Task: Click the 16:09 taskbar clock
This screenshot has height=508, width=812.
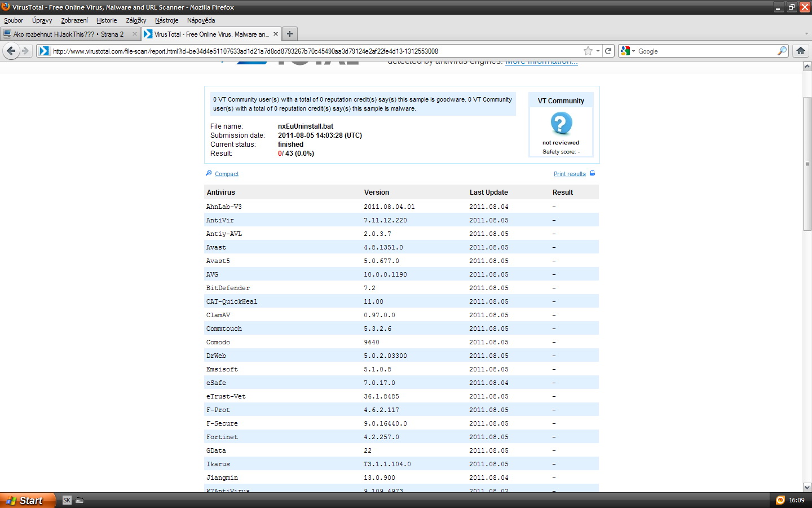Action: [x=797, y=500]
